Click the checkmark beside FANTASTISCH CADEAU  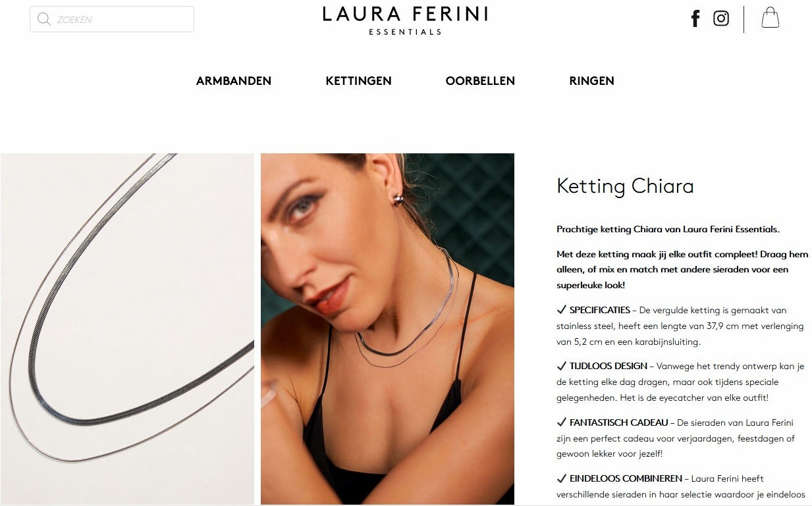tap(562, 422)
